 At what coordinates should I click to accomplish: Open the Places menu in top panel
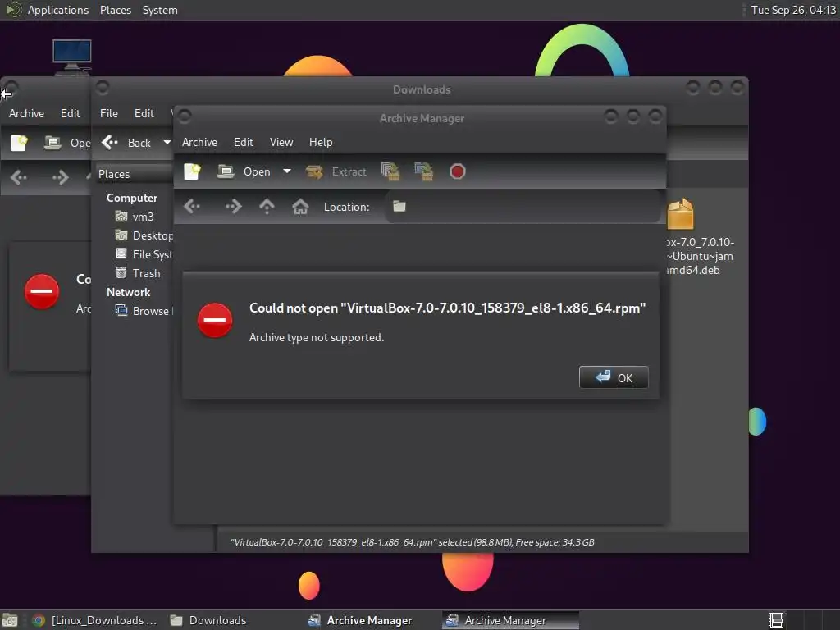pos(116,10)
